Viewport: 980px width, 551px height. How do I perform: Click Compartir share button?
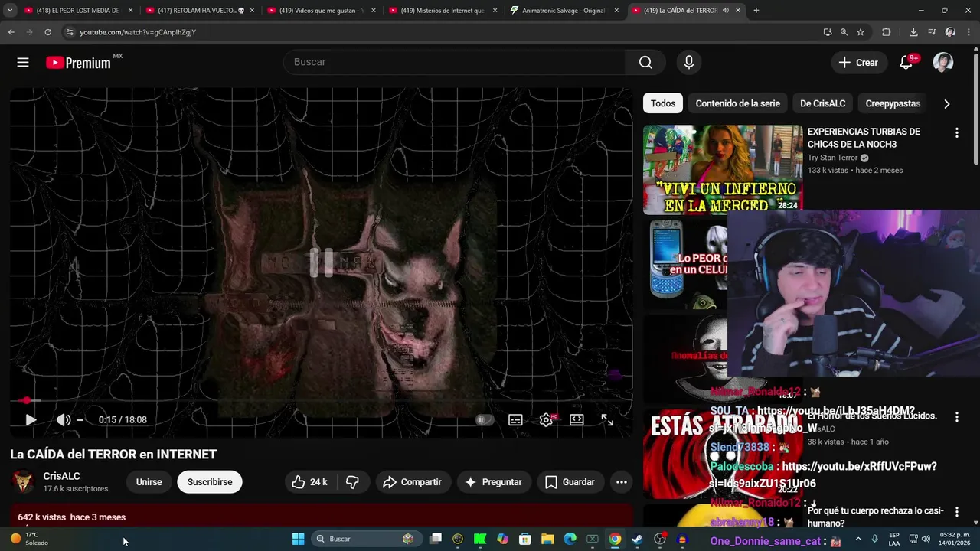pyautogui.click(x=413, y=482)
